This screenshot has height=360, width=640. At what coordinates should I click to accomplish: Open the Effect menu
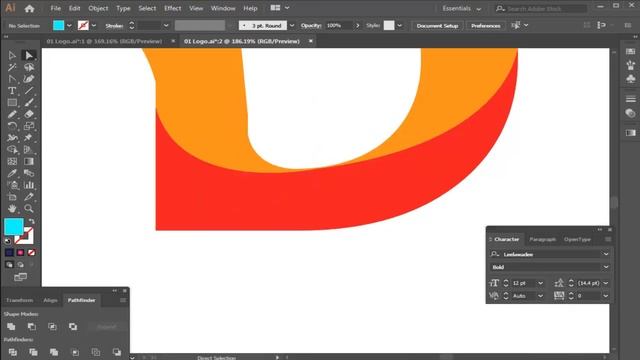click(x=173, y=8)
